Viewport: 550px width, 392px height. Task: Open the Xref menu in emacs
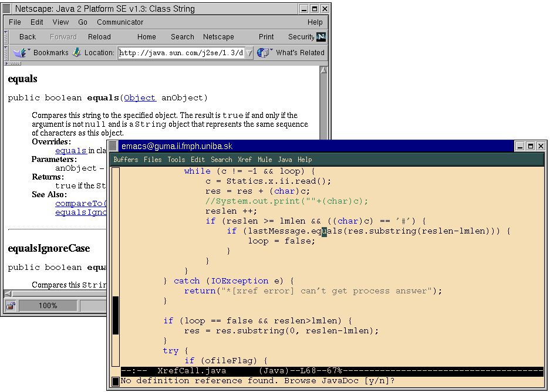pos(245,160)
